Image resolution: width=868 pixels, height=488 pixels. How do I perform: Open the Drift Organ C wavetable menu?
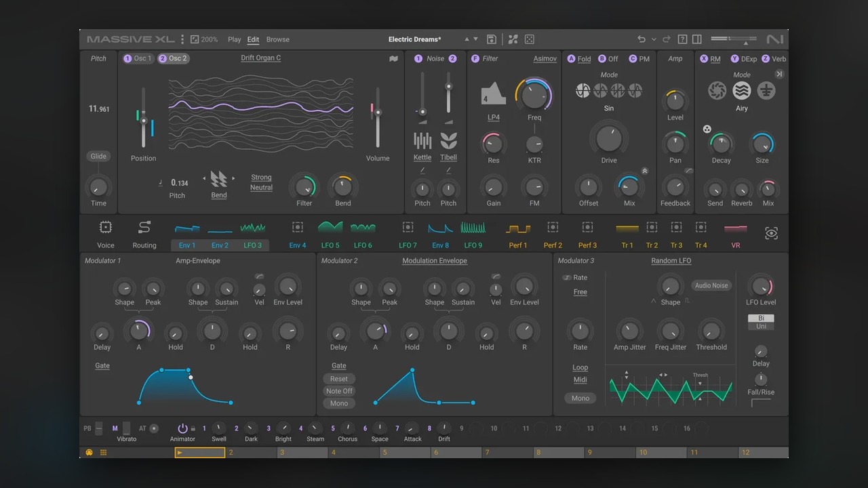[x=260, y=58]
